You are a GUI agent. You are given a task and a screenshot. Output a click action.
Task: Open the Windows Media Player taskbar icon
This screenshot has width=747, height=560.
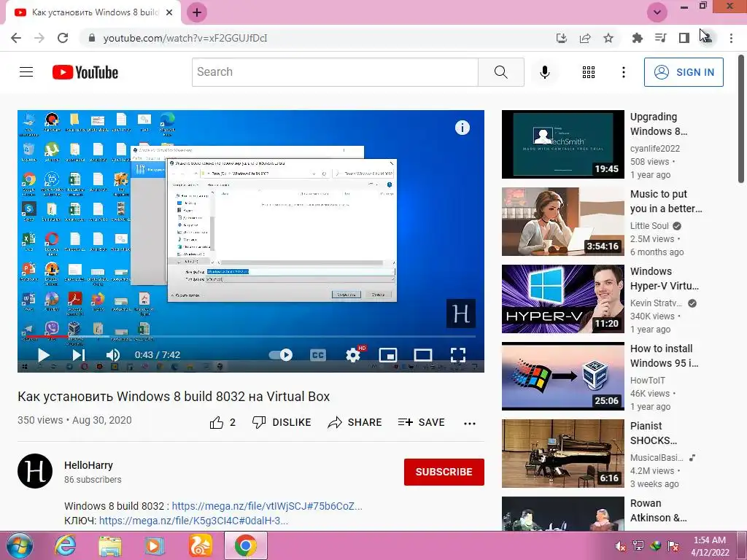click(x=155, y=545)
